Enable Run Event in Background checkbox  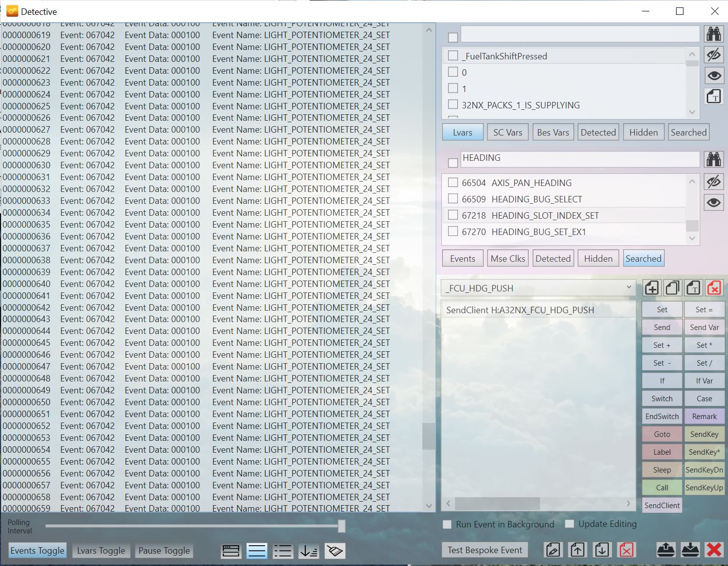pyautogui.click(x=447, y=524)
